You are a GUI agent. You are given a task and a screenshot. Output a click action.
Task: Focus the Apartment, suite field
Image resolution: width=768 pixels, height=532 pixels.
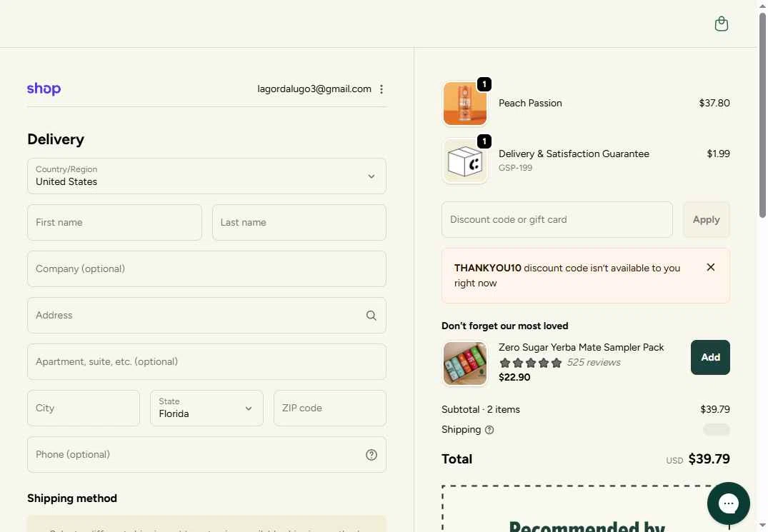206,361
